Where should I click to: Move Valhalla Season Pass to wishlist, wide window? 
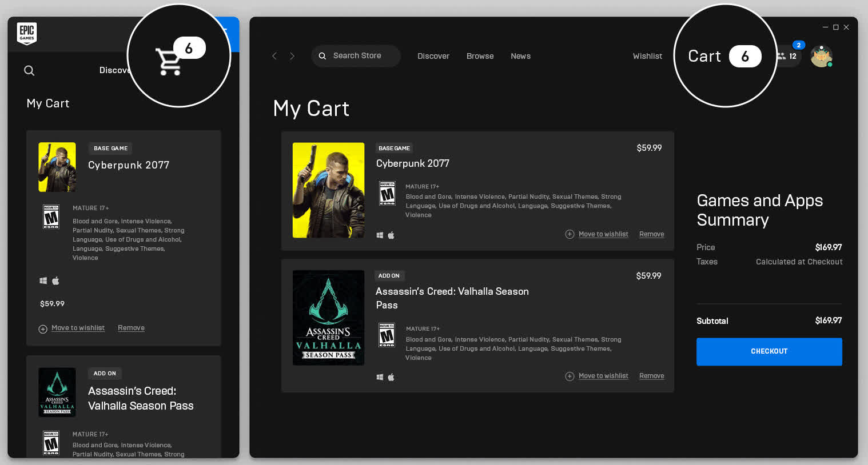[603, 376]
